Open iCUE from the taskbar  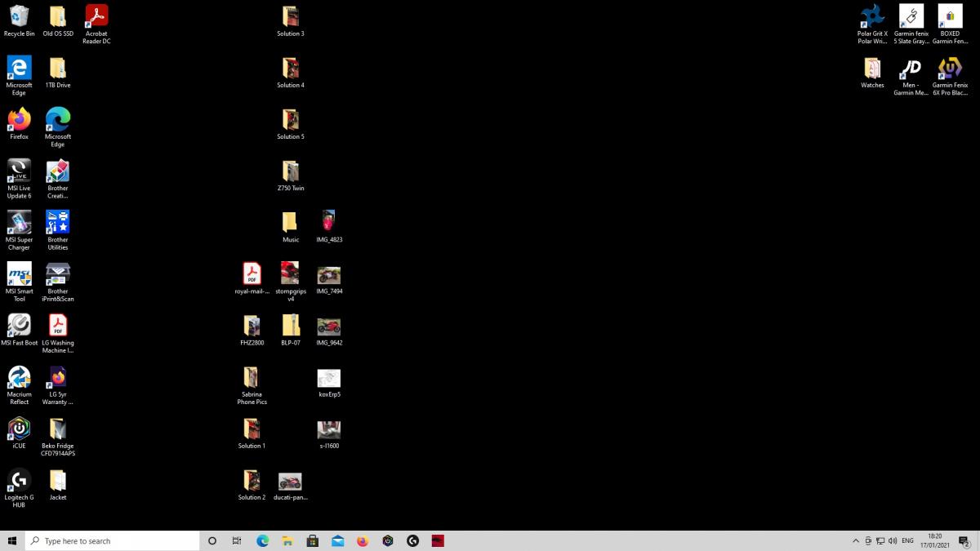click(388, 540)
